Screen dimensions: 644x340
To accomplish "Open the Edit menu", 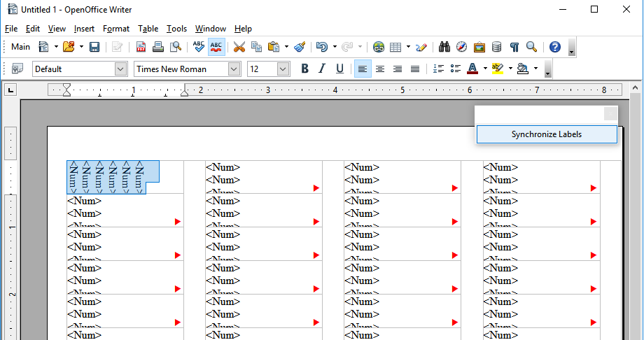I will [x=32, y=29].
